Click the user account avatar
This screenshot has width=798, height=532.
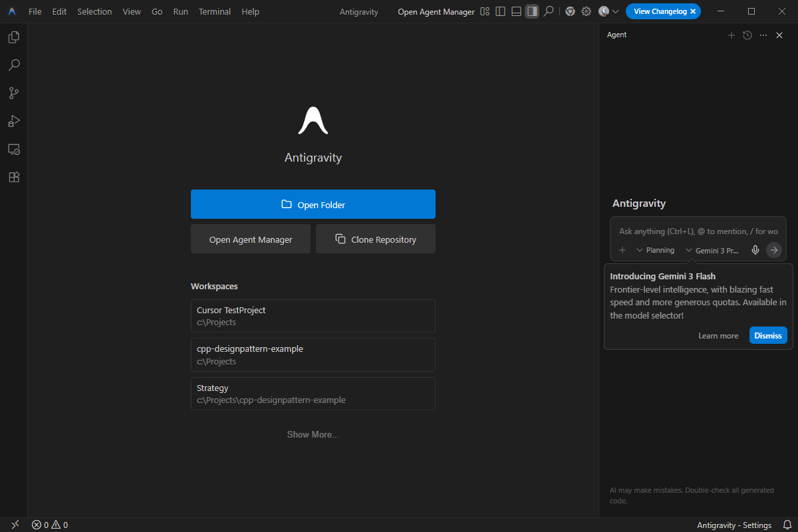pyautogui.click(x=604, y=11)
